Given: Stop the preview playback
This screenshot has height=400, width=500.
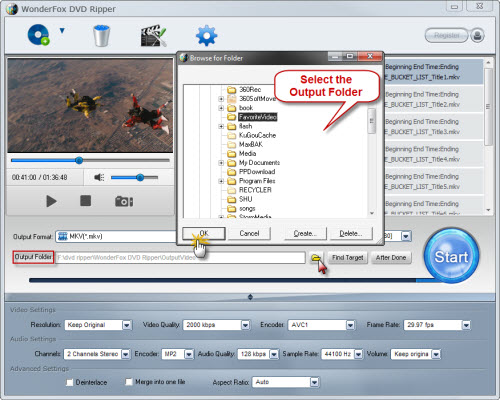Looking at the screenshot, I should pyautogui.click(x=86, y=201).
